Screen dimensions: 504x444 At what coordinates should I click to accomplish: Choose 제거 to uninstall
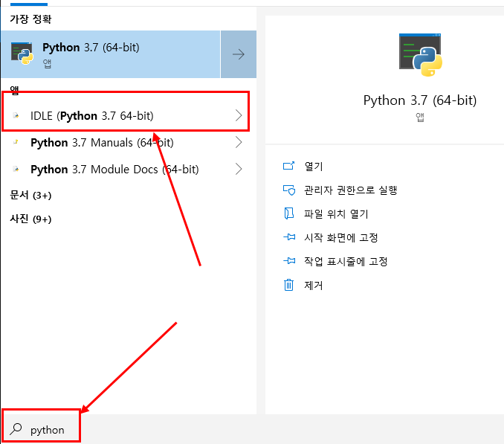tap(314, 285)
